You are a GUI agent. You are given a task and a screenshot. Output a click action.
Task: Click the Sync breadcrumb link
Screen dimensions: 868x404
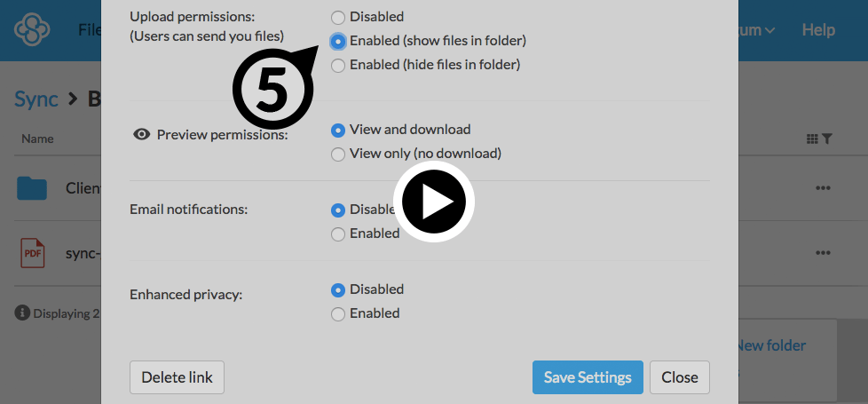click(x=36, y=99)
